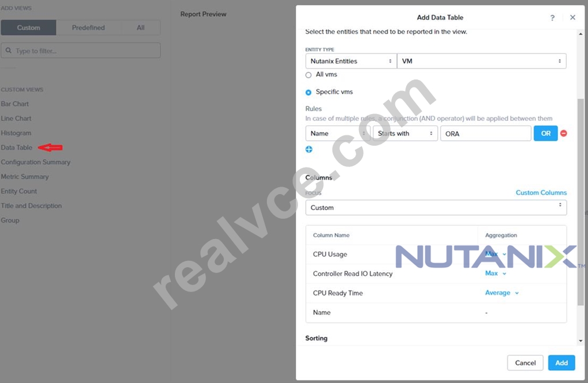588x383 pixels.
Task: Click the OR button in the rule
Action: [545, 133]
